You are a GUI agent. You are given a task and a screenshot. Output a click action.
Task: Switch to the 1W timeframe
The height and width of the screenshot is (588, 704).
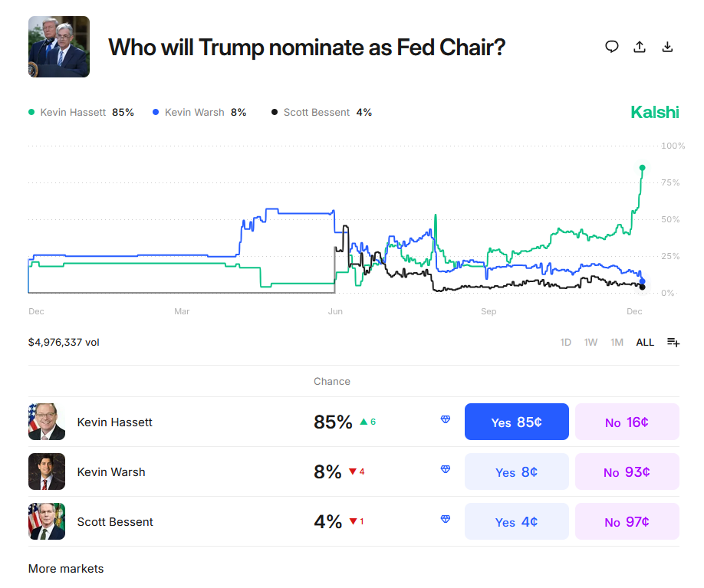pos(591,342)
